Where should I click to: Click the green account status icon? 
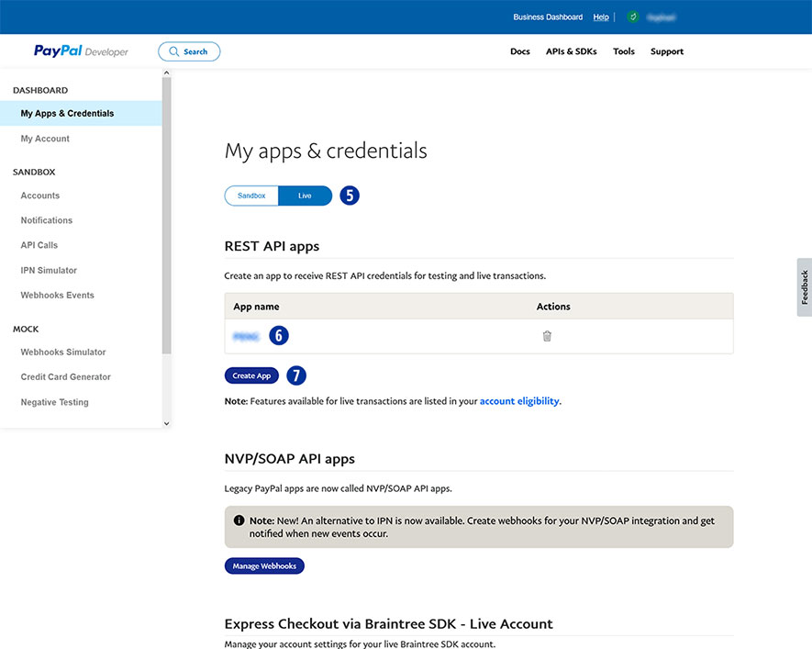point(633,17)
